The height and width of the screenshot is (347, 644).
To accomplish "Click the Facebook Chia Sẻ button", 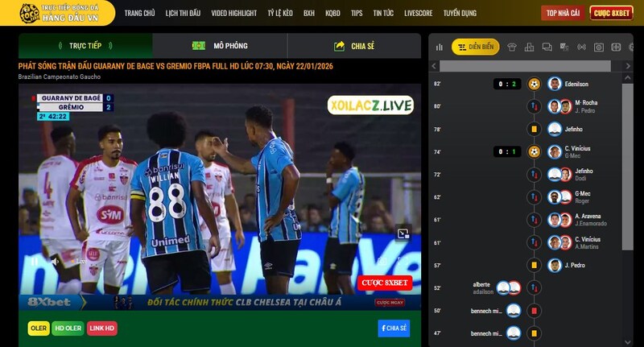I will (x=394, y=328).
